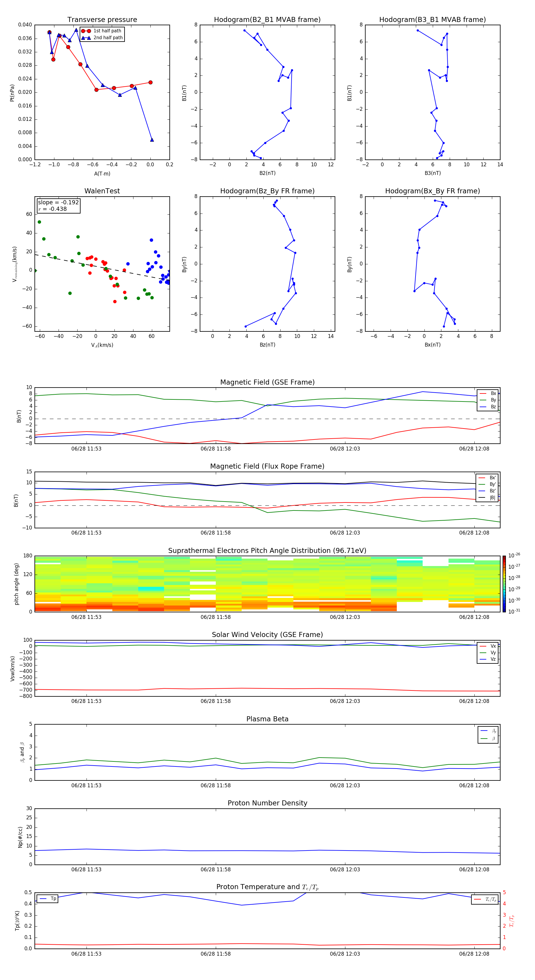Viewport: 535px width, 980px height.
Task: Click the 'Hodogram(Bz_By FR frame)' title
Action: coord(267,191)
